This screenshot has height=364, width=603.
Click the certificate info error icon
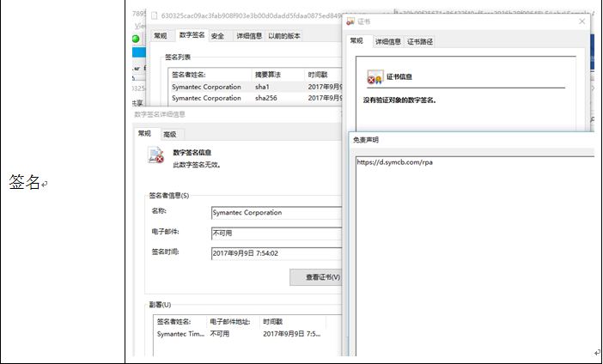point(375,77)
